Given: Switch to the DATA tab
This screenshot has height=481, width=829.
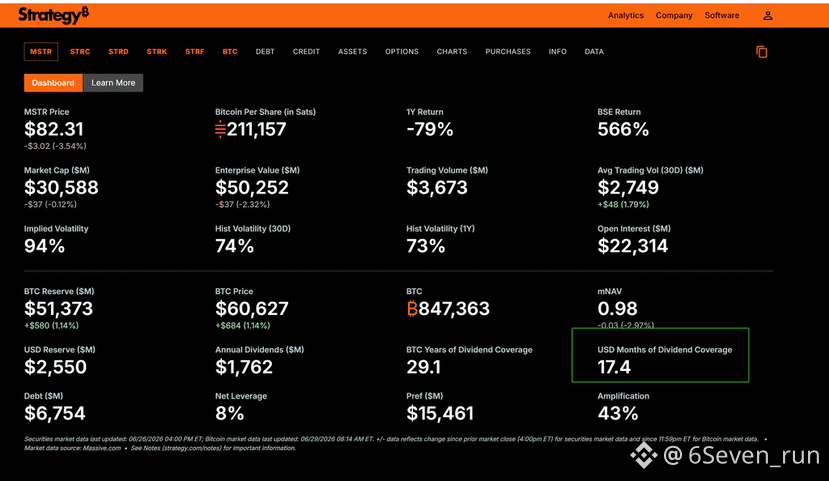Looking at the screenshot, I should click(x=594, y=51).
